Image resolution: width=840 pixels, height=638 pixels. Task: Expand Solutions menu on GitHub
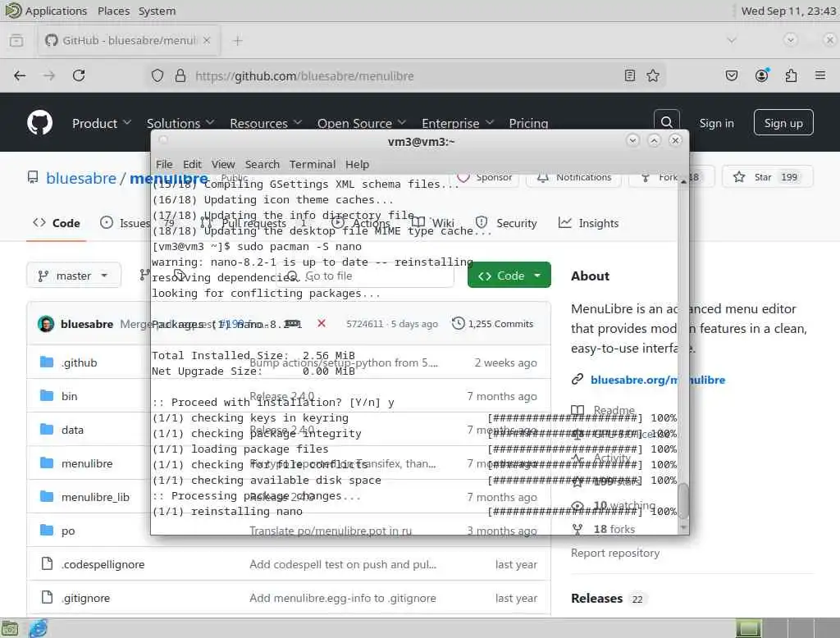click(x=180, y=123)
